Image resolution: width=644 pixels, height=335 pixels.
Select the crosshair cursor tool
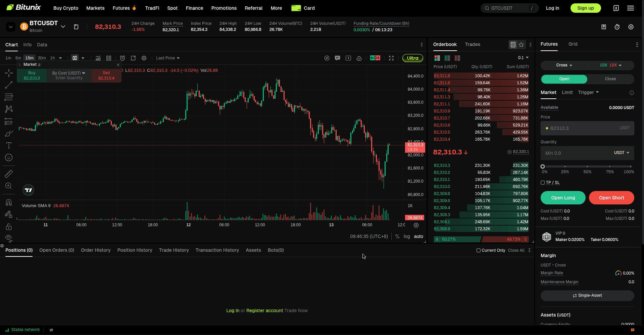(x=9, y=73)
